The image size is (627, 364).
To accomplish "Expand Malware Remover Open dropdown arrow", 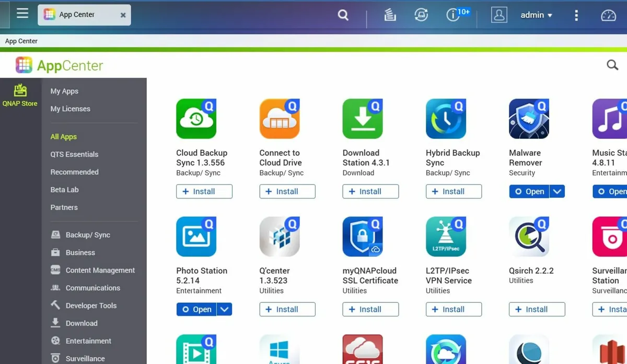I will point(558,192).
